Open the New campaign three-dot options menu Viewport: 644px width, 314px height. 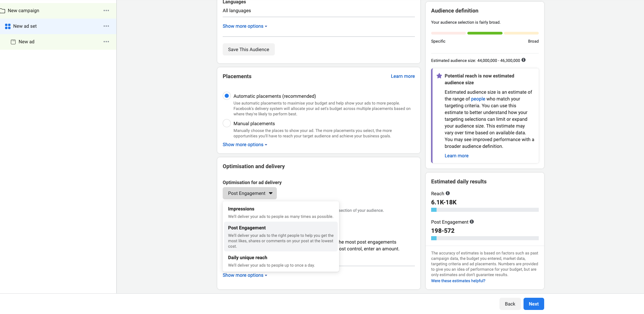tap(106, 10)
